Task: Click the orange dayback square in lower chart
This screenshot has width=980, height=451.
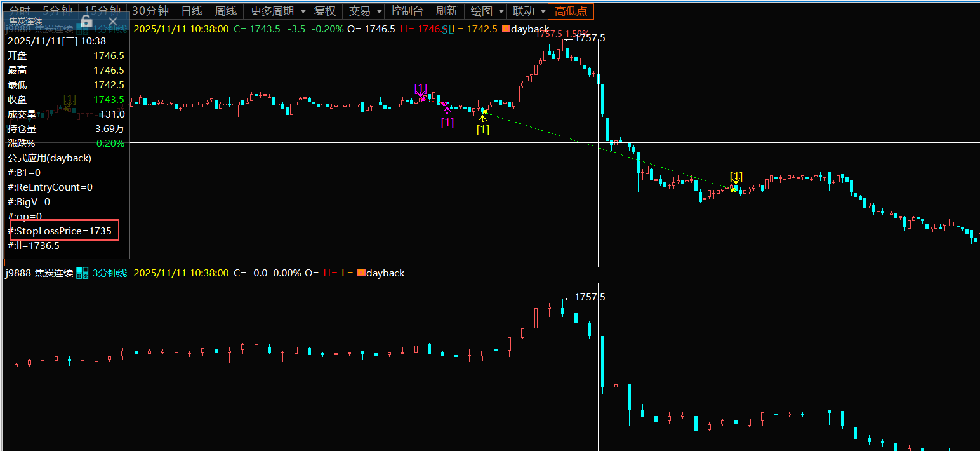Action: click(361, 273)
